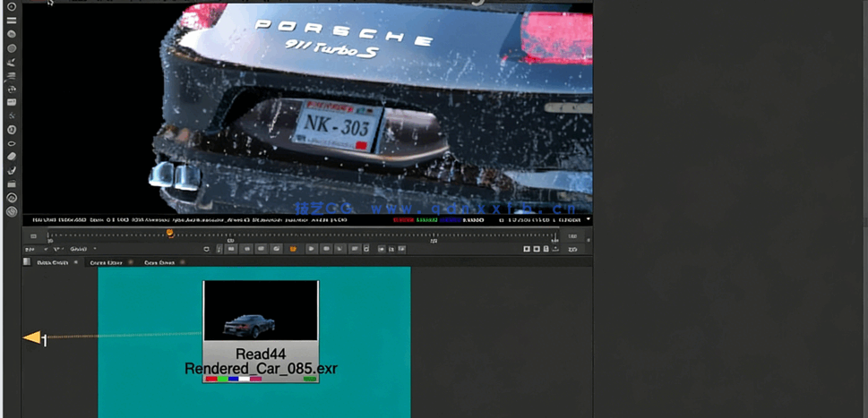Open the leftmost playback-row dropdown
The image size is (868, 418).
click(30, 248)
